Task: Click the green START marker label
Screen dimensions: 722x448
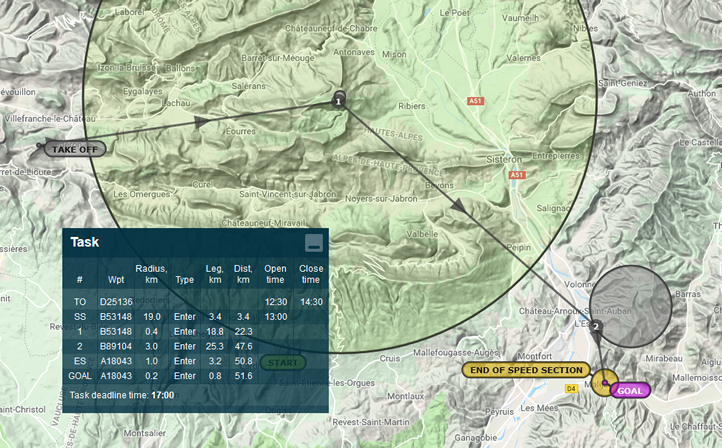Action: (283, 362)
